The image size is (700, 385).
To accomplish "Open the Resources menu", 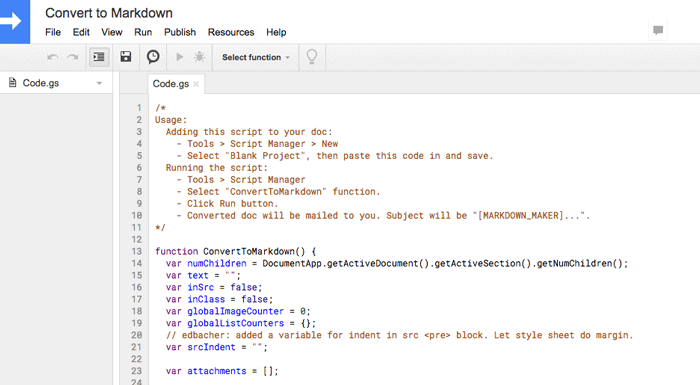I will pyautogui.click(x=231, y=32).
